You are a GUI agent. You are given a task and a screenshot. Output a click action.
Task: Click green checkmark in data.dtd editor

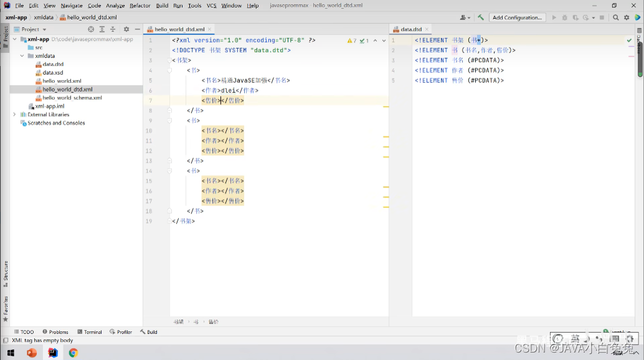629,40
